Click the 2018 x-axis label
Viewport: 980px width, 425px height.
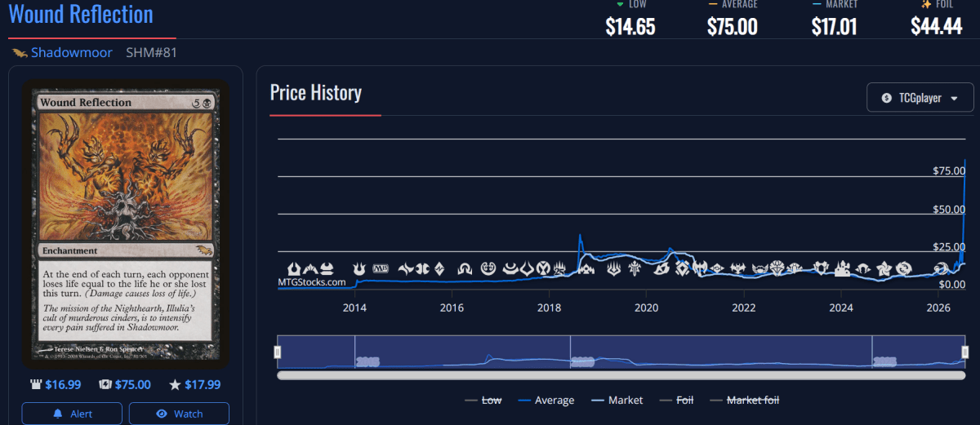(x=550, y=308)
